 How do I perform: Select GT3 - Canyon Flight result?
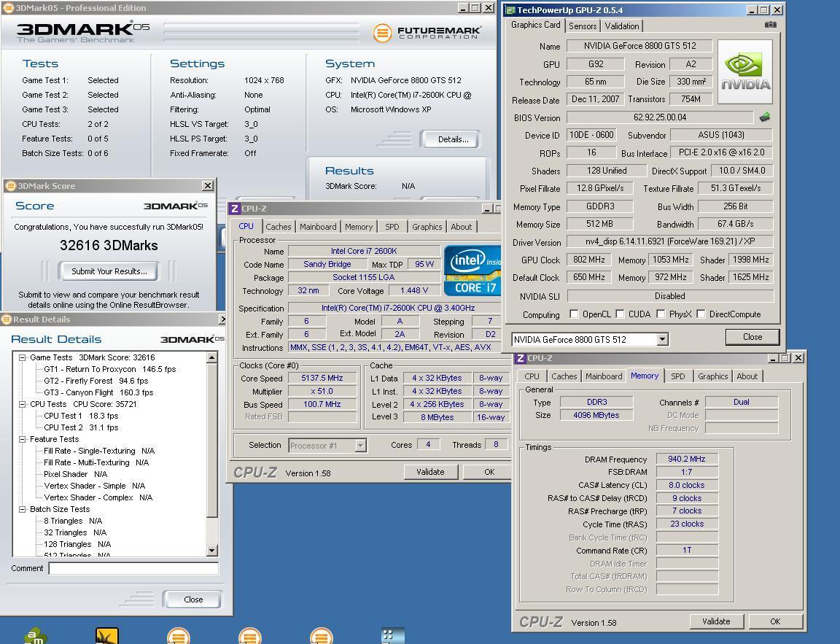coord(98,392)
